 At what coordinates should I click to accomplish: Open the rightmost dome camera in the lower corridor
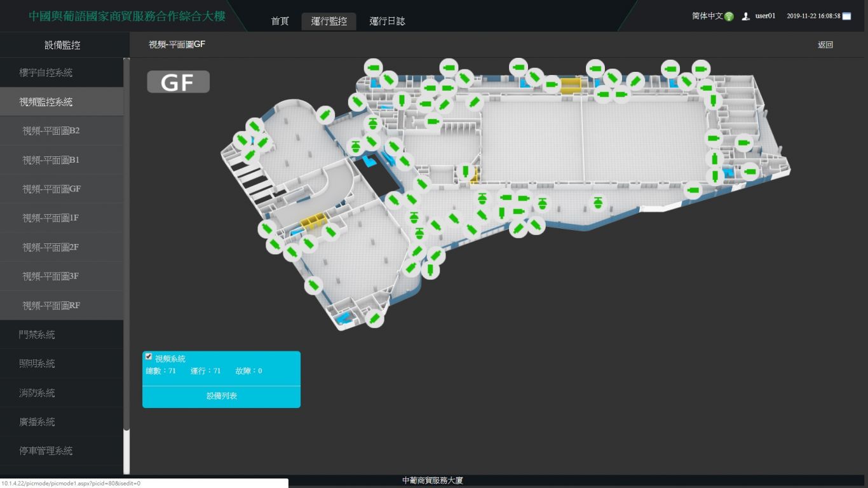click(597, 203)
